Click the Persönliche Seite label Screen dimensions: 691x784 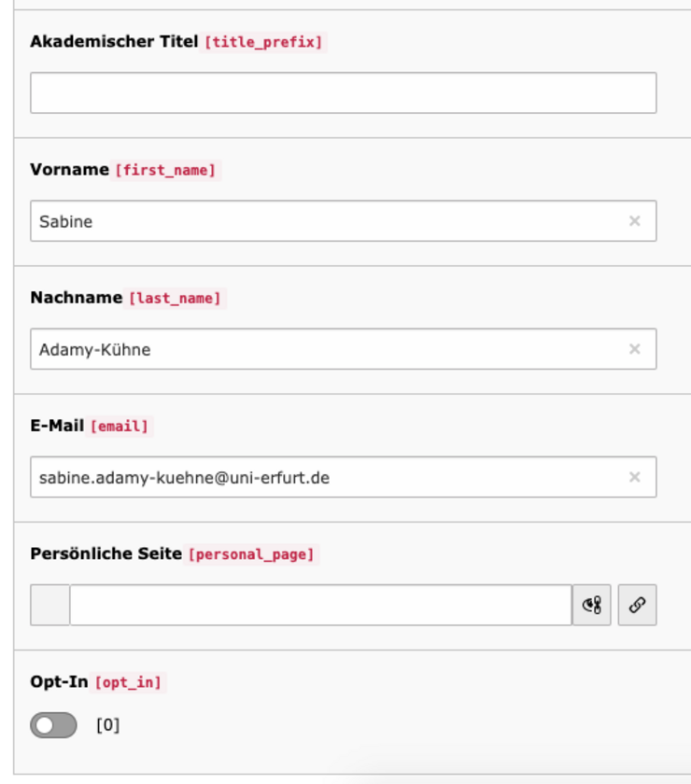pos(106,553)
